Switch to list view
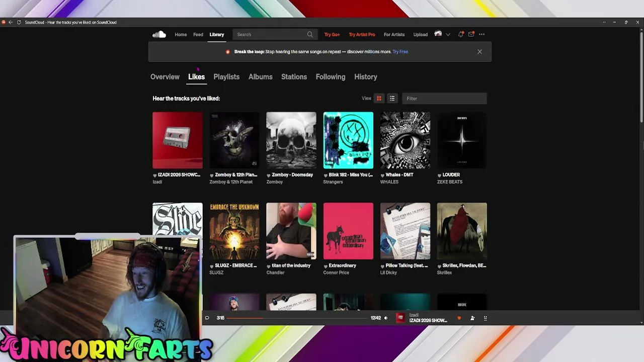Viewport: 644px width, 362px height. pyautogui.click(x=392, y=99)
